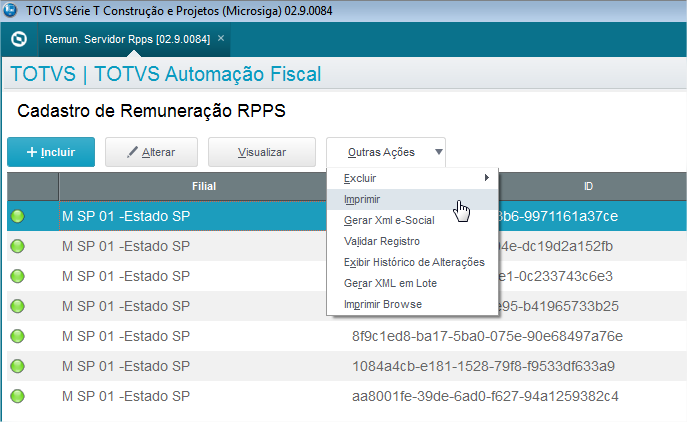Click ID ending dc19d2a152fb
Image resolution: width=687 pixels, height=422 pixels.
[x=556, y=246]
